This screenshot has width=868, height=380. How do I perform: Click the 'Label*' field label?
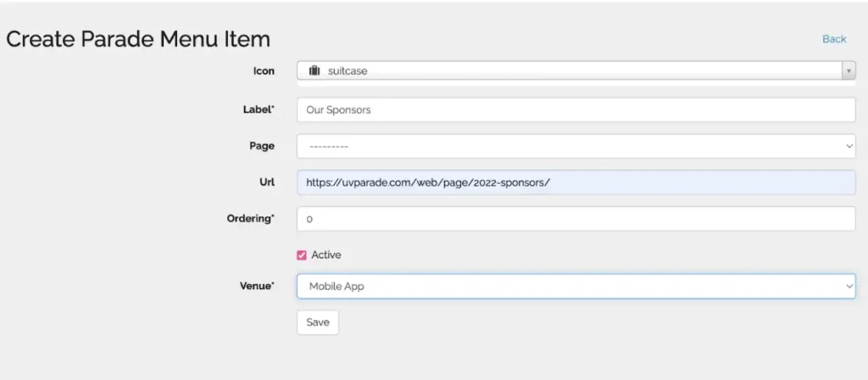259,109
